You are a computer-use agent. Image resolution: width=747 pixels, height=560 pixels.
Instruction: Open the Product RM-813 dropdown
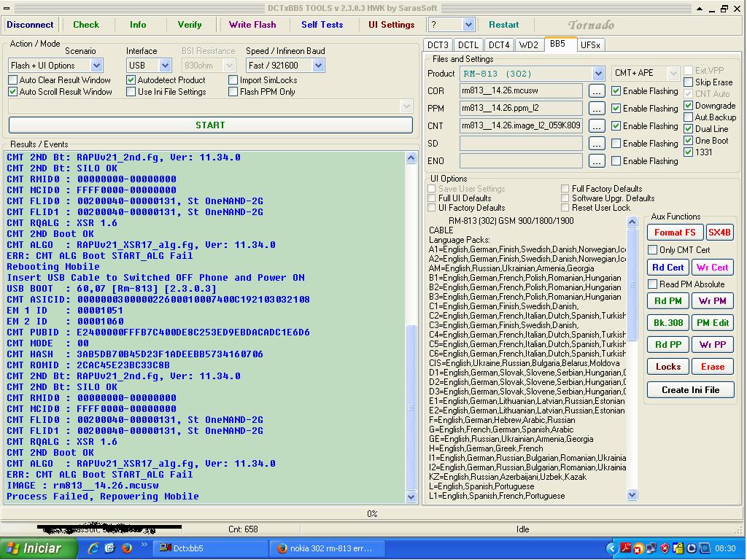coord(599,74)
